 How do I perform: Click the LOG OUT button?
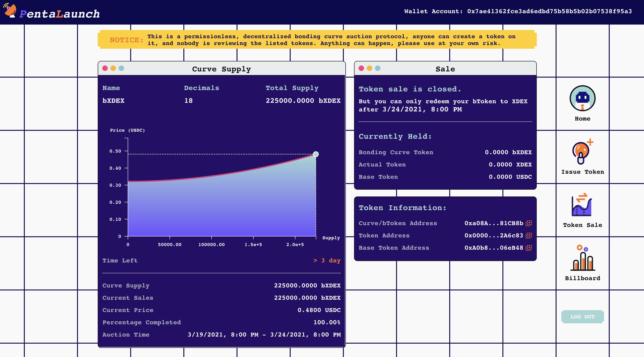coord(582,317)
